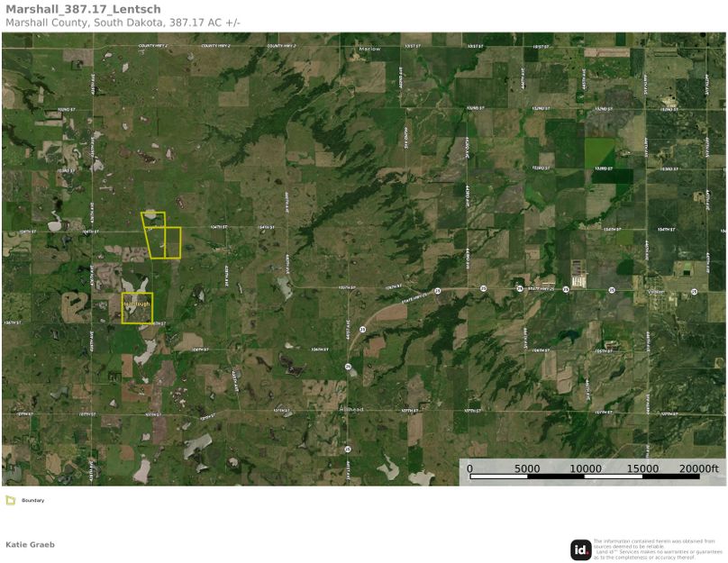Viewport: 728px width, 563px height.
Task: Click the 5000 label on the scale bar
Action: pyautogui.click(x=527, y=468)
